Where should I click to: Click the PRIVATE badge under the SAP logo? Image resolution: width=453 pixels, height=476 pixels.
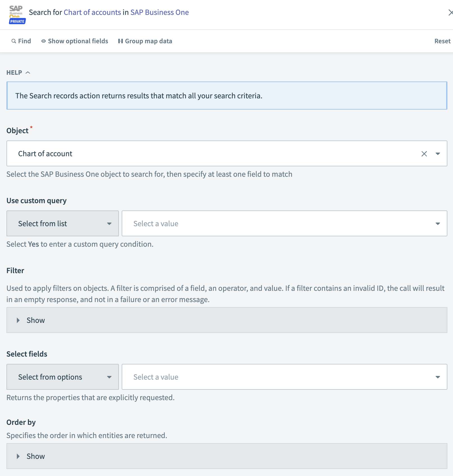click(x=17, y=21)
